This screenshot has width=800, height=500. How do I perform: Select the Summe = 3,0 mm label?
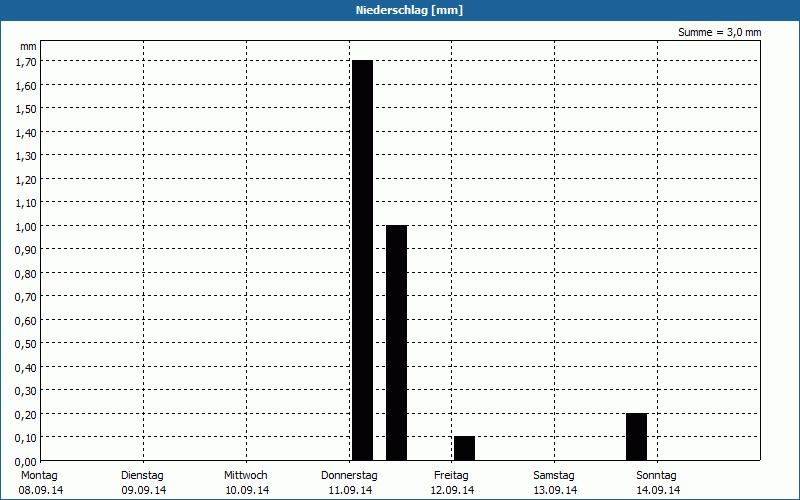[x=719, y=32]
